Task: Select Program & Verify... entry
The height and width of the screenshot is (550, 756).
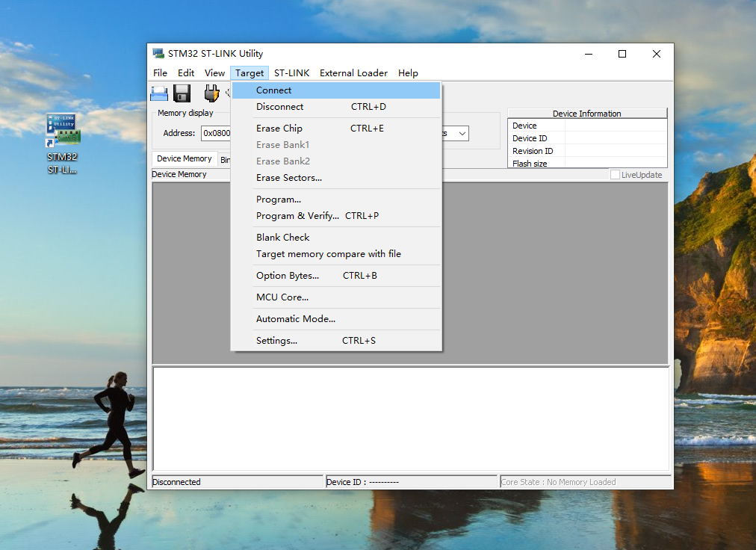Action: click(336, 216)
